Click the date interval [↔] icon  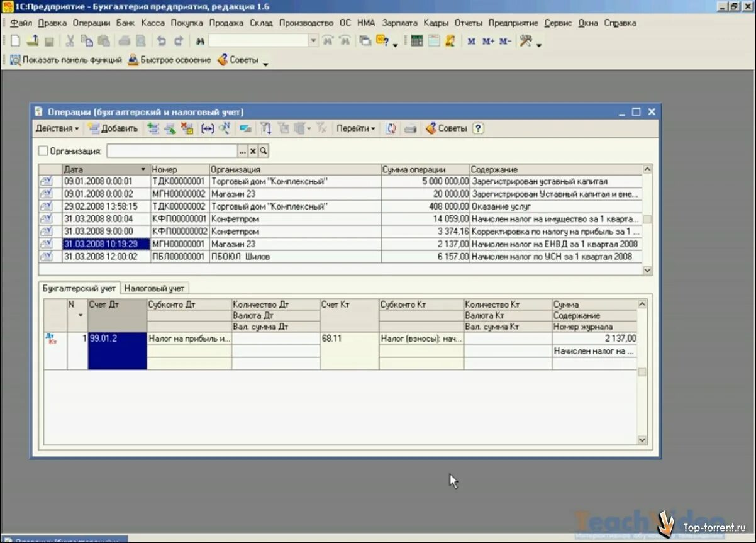tap(208, 128)
